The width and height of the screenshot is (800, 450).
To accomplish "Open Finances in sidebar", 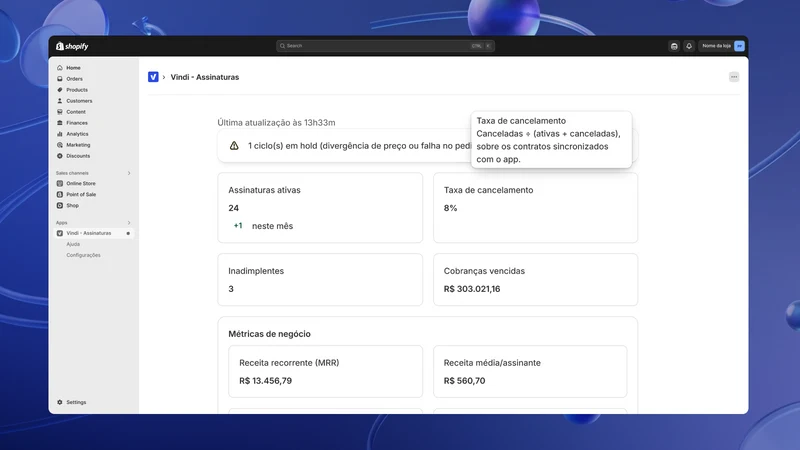I will 77,123.
